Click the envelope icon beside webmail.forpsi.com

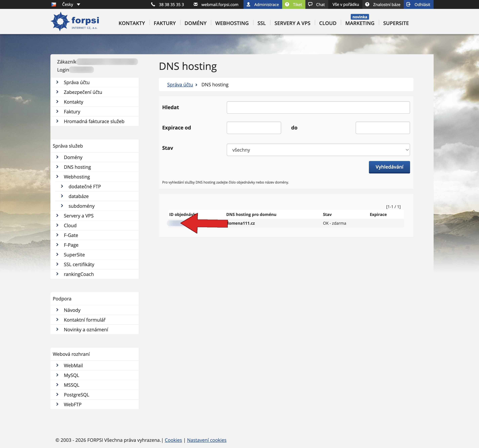pyautogui.click(x=195, y=4)
